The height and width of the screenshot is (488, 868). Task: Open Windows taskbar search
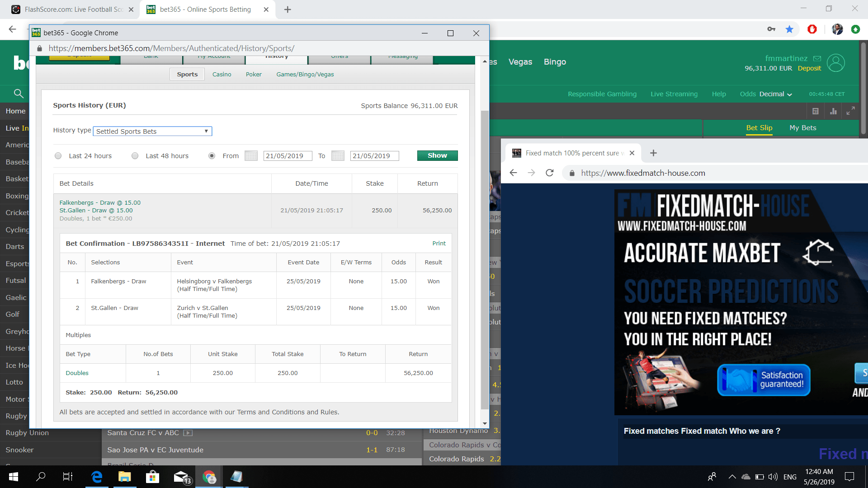(41, 477)
